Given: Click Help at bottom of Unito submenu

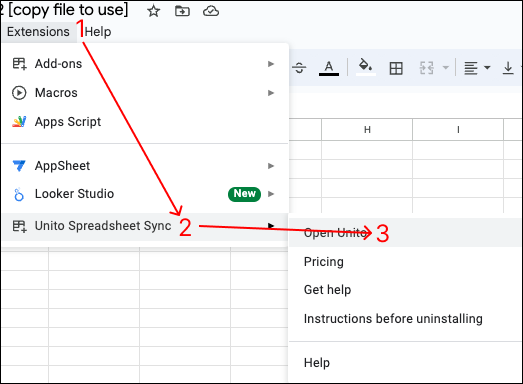Looking at the screenshot, I should click(x=405, y=362).
